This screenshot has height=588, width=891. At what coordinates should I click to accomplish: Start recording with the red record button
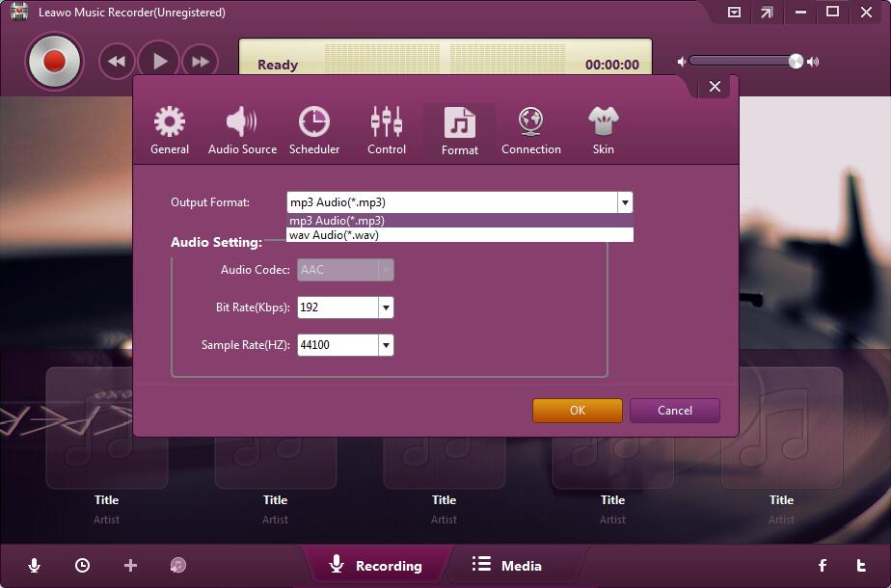tap(55, 62)
